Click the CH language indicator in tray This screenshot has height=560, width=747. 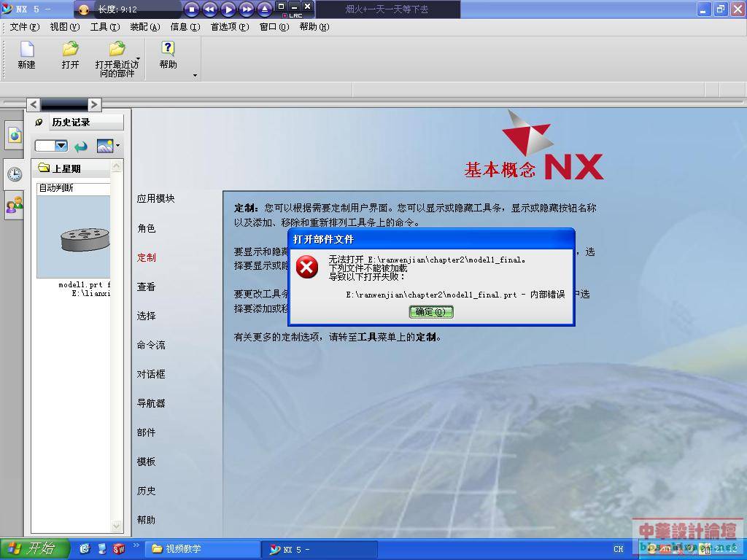coord(619,549)
